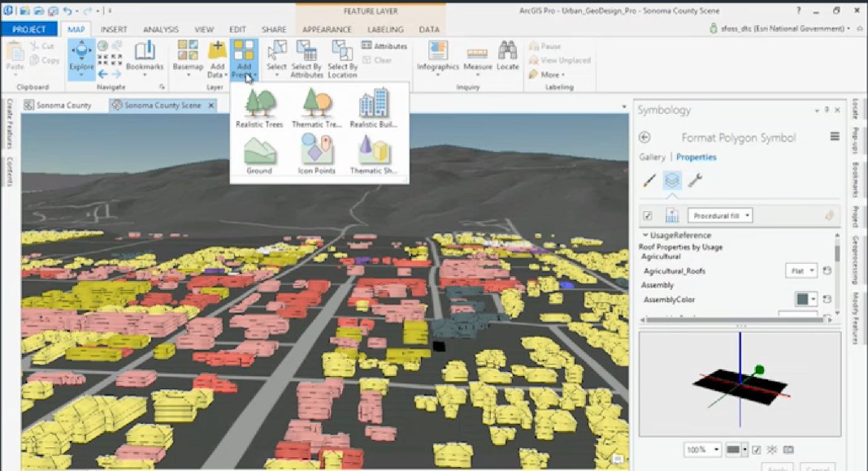Collapse the UsageReference group
The image size is (868, 471).
click(x=645, y=235)
